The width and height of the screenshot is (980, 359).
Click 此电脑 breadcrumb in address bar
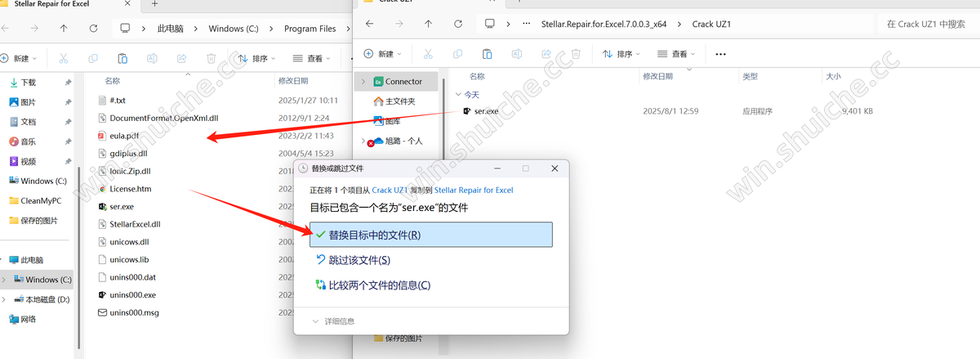170,28
